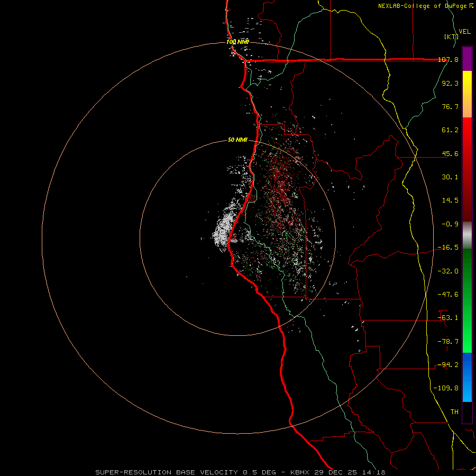This screenshot has width=476, height=476.
Task: Click the 45.6 value on velocity scale
Action: pos(450,153)
